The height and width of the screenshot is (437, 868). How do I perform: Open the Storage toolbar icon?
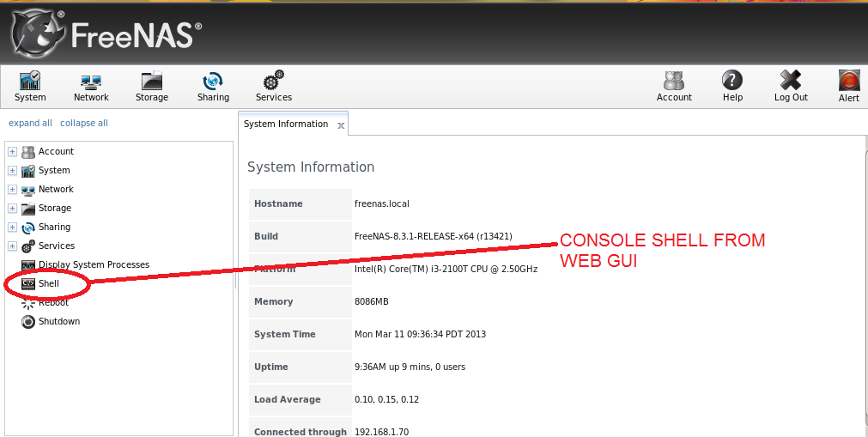click(x=152, y=81)
